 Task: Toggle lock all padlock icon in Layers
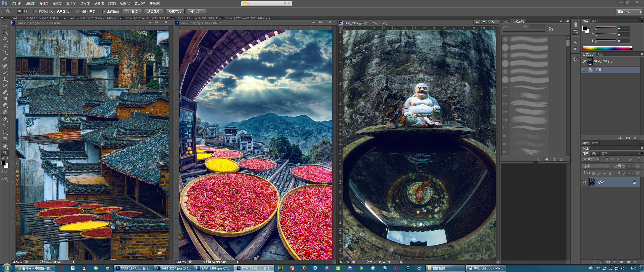click(x=610, y=173)
